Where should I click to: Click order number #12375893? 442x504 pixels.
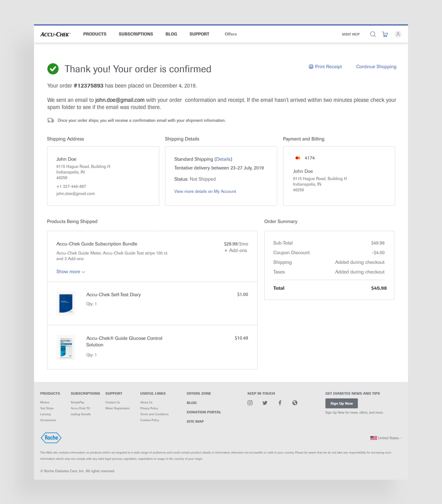click(x=89, y=86)
